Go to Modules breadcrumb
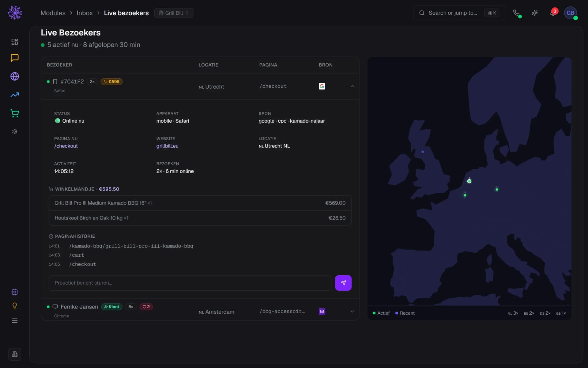This screenshot has height=368, width=588. pyautogui.click(x=53, y=13)
